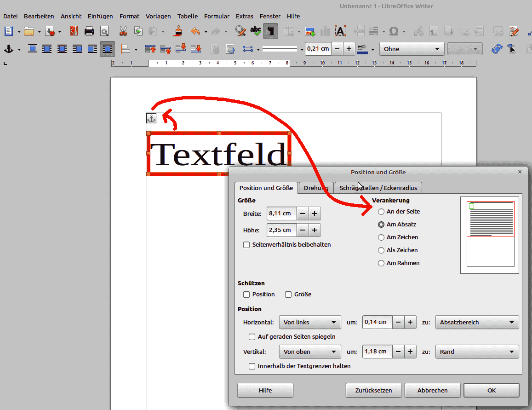Check Auf geraden Seiten spiegeln
The height and width of the screenshot is (410, 532).
(252, 336)
